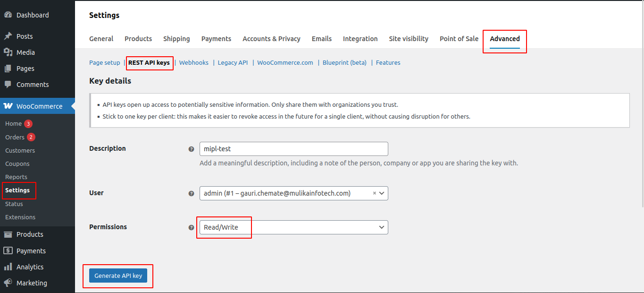Click the Media icon in sidebar
The image size is (644, 293).
coord(8,52)
